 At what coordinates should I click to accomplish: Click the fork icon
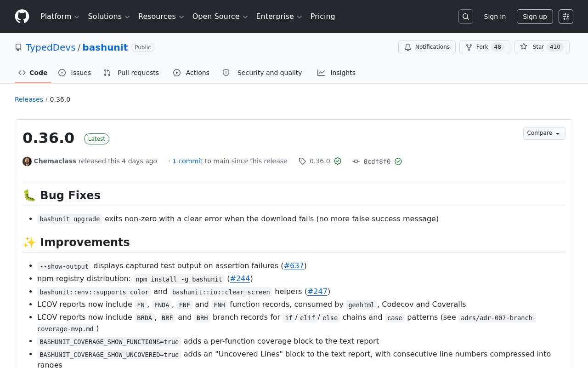pyautogui.click(x=469, y=47)
